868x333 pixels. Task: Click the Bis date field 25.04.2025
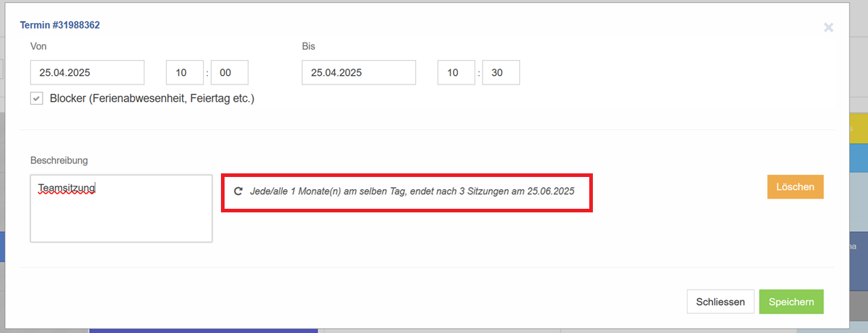[x=359, y=72]
